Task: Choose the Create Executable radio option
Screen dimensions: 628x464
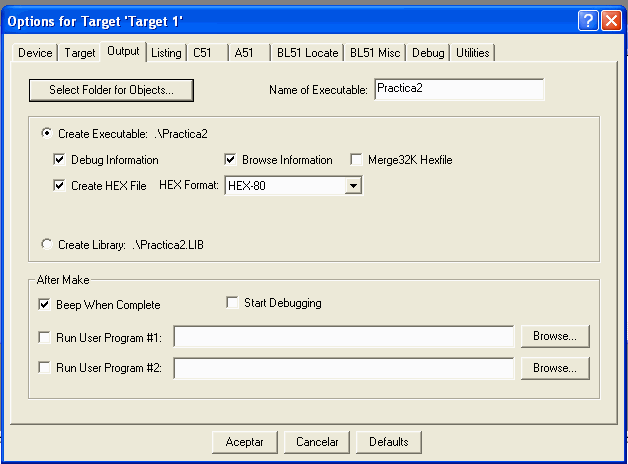Action: (x=47, y=133)
